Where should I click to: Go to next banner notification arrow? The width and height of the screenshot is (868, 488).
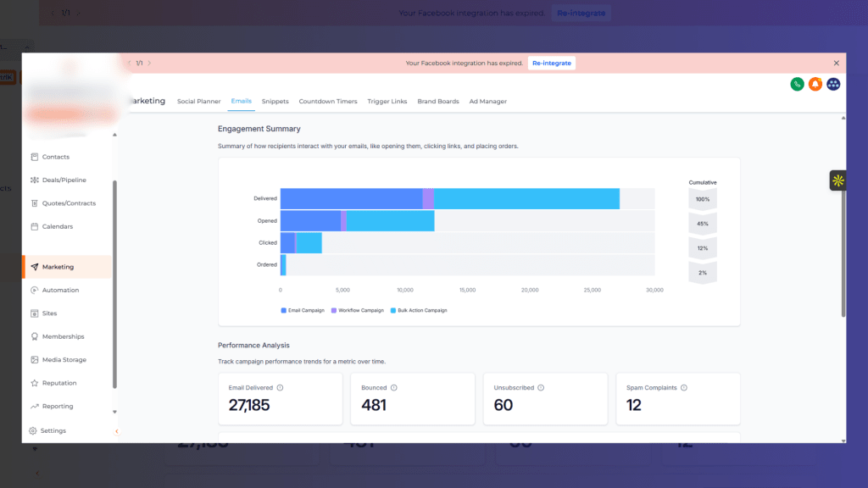149,64
